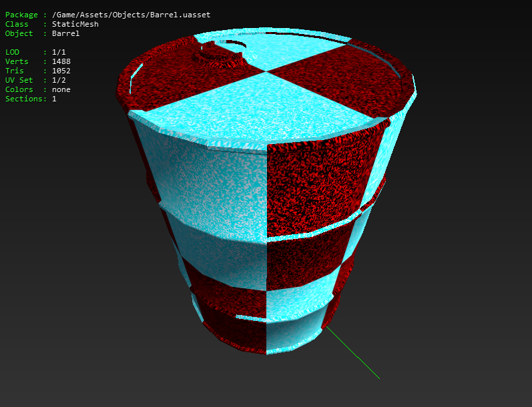The image size is (532, 407).
Task: Click the Object value Barrel
Action: coord(66,33)
